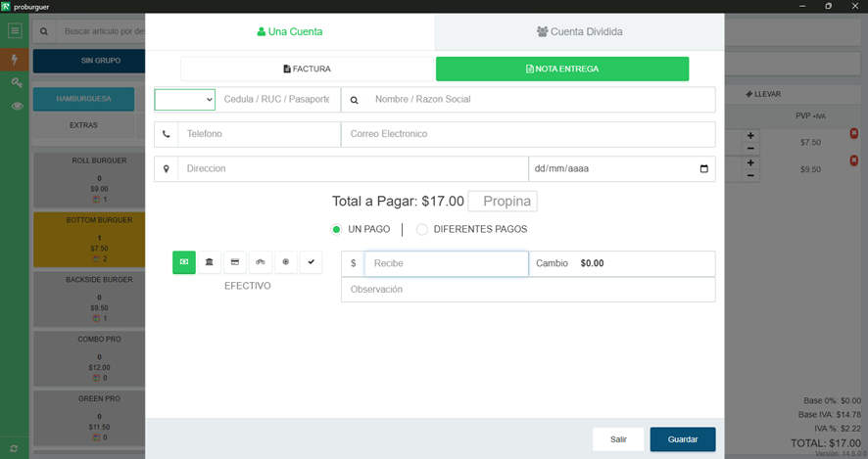Focus the Propina tip field
868x459 pixels.
coord(503,202)
